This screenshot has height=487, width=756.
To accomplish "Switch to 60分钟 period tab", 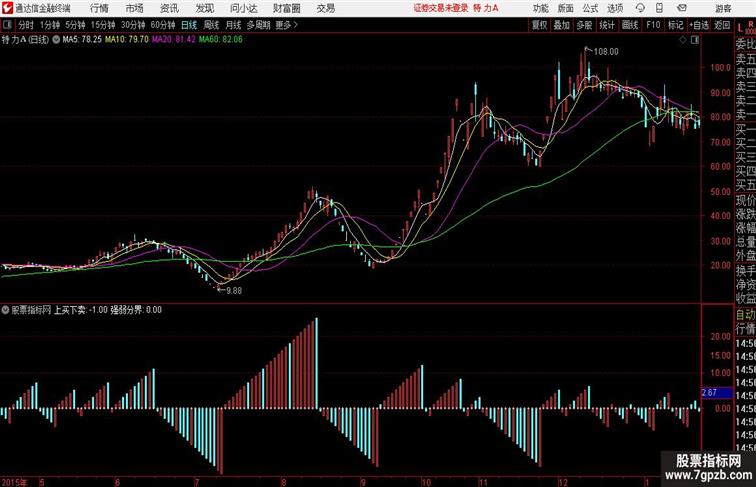I will coord(163,25).
